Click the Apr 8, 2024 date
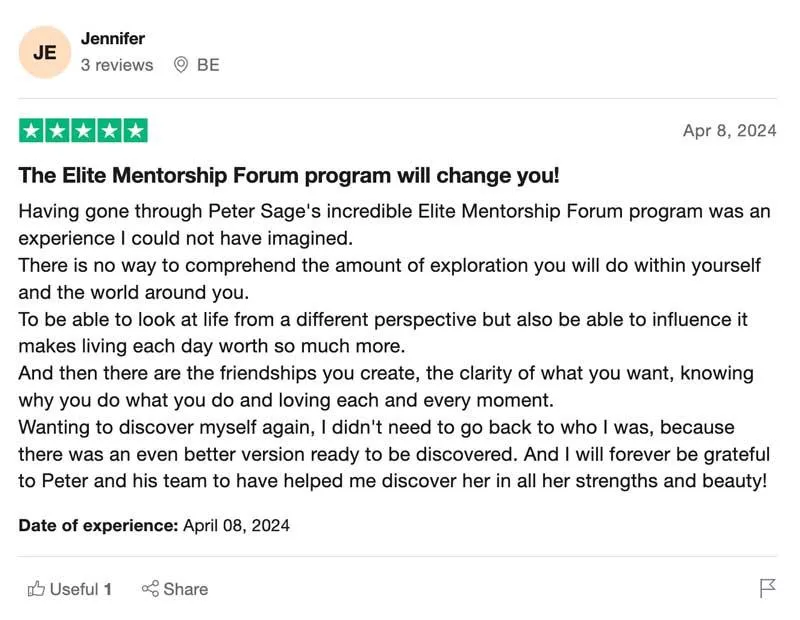The image size is (800, 620). pos(730,131)
